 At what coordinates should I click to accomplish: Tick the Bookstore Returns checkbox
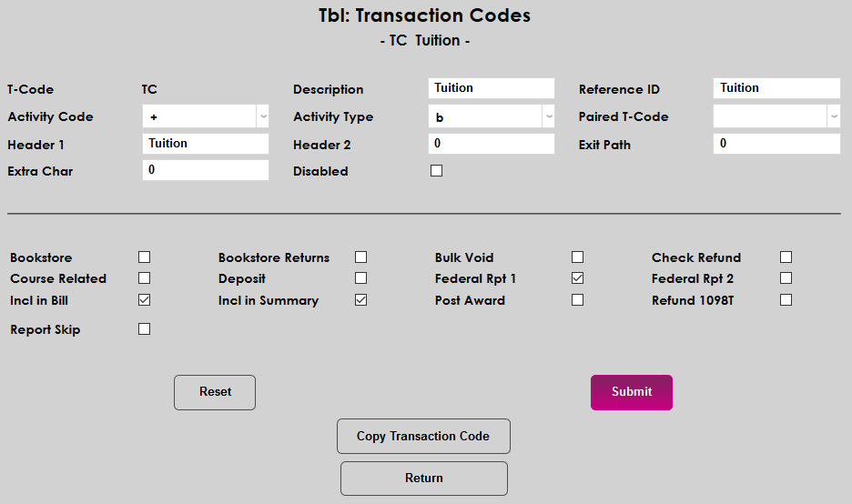[360, 257]
